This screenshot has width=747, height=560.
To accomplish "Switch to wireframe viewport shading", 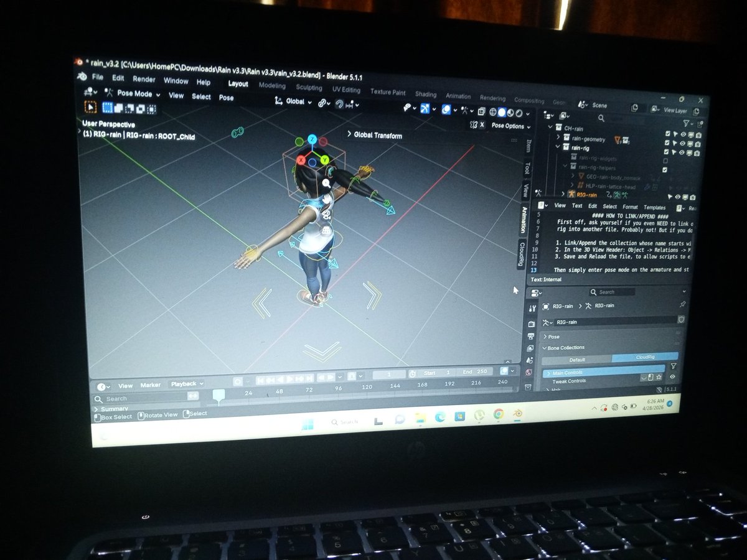I will pyautogui.click(x=492, y=113).
